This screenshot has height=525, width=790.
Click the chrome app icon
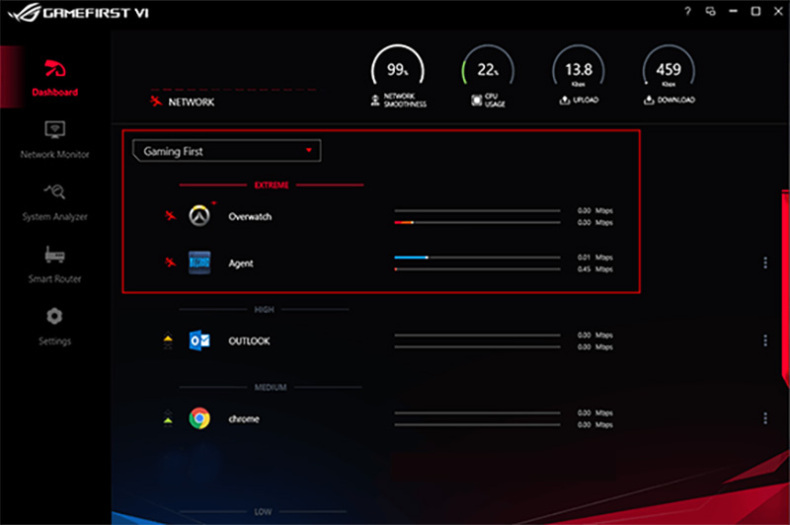[199, 418]
